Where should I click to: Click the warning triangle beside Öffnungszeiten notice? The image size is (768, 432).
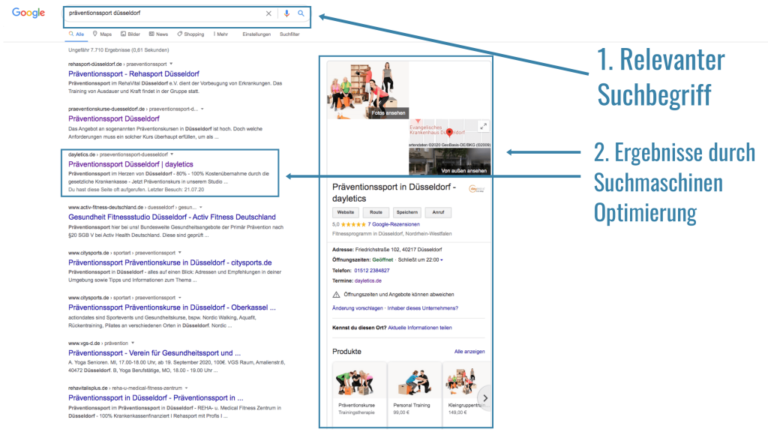(336, 295)
